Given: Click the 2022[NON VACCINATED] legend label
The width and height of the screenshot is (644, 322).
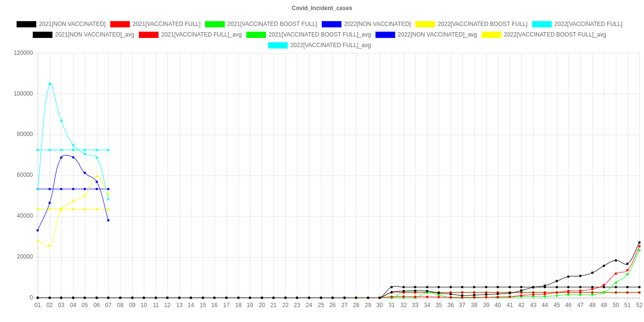Looking at the screenshot, I should (x=377, y=24).
